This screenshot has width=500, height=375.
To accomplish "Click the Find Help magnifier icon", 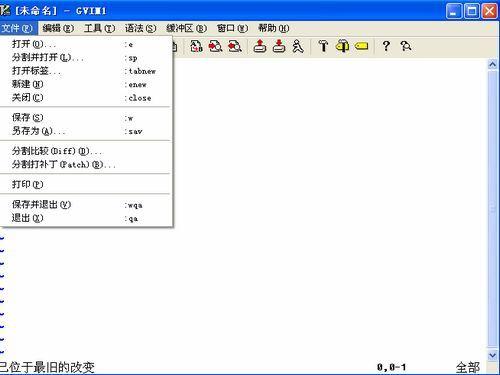I will point(406,46).
